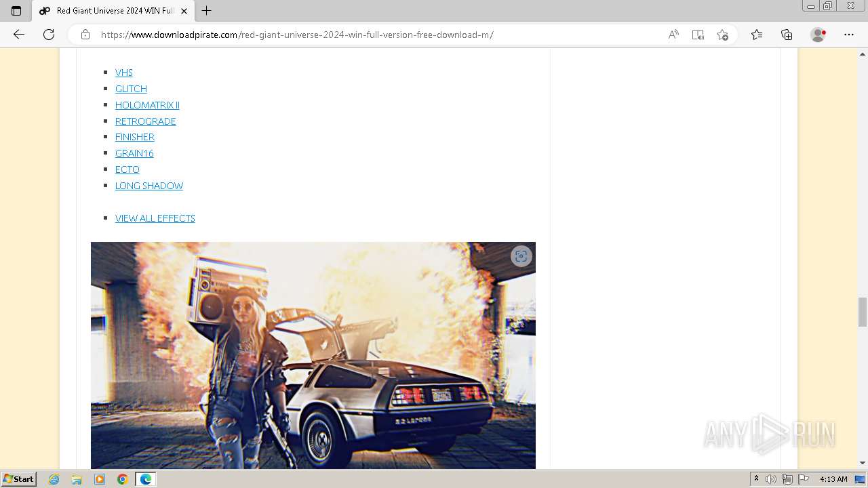The width and height of the screenshot is (868, 488).
Task: Open Immersive Reader icon
Action: coord(698,35)
